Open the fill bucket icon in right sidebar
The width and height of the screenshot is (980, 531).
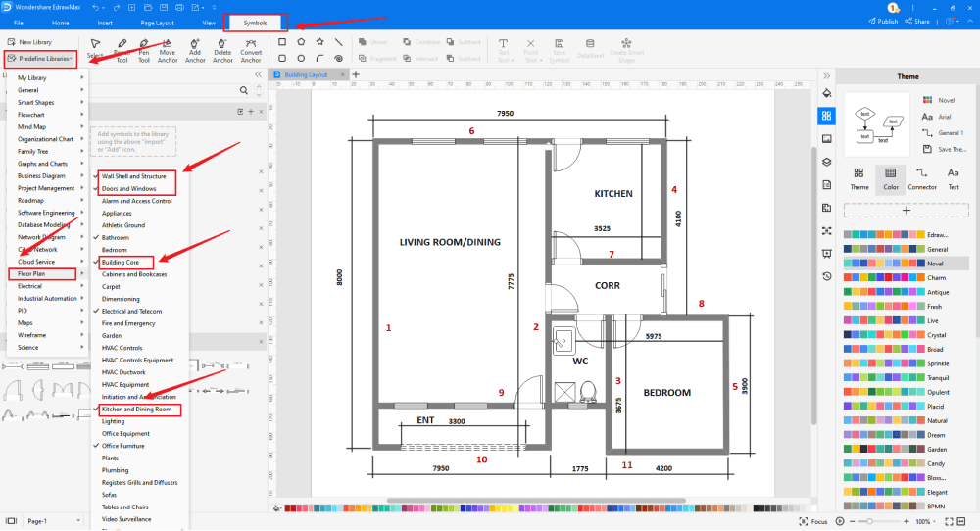[827, 93]
